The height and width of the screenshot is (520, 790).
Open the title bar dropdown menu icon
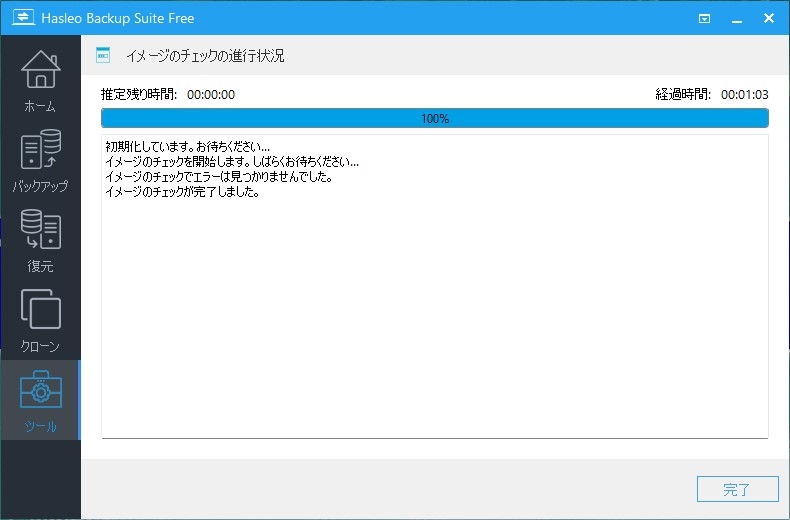tap(704, 19)
